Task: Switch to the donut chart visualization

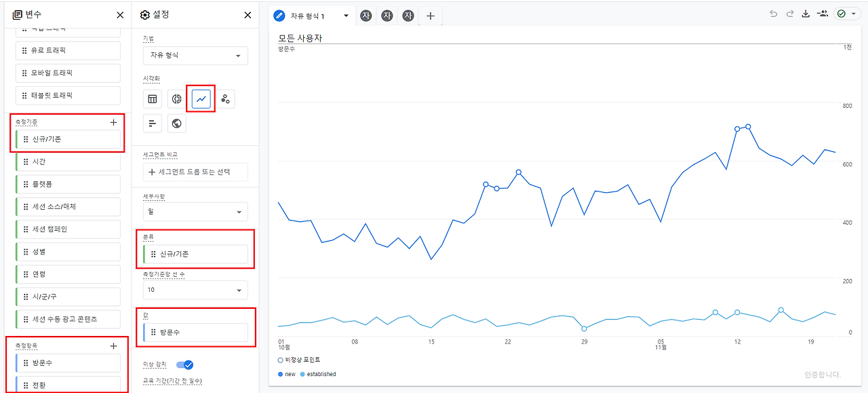Action: coord(176,98)
